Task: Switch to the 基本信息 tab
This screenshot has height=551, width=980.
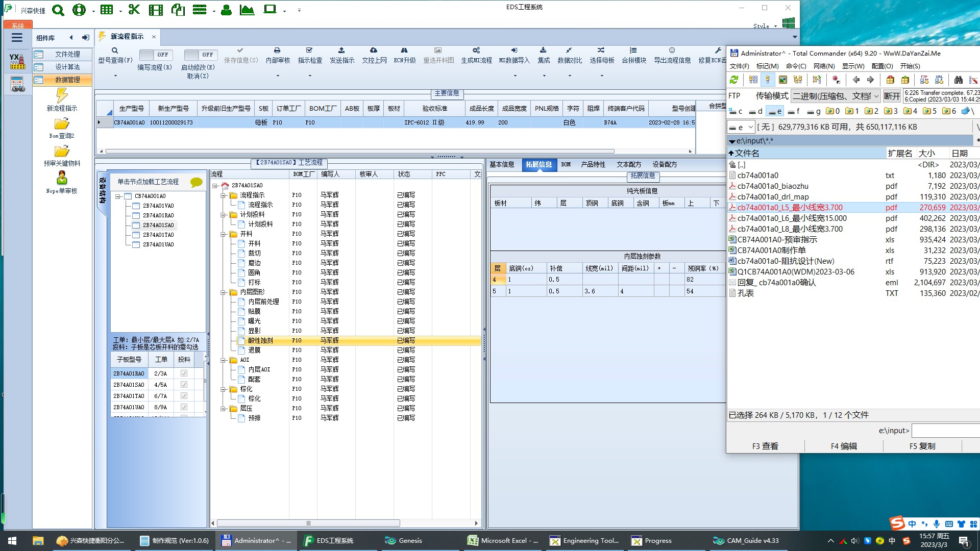Action: pos(502,164)
